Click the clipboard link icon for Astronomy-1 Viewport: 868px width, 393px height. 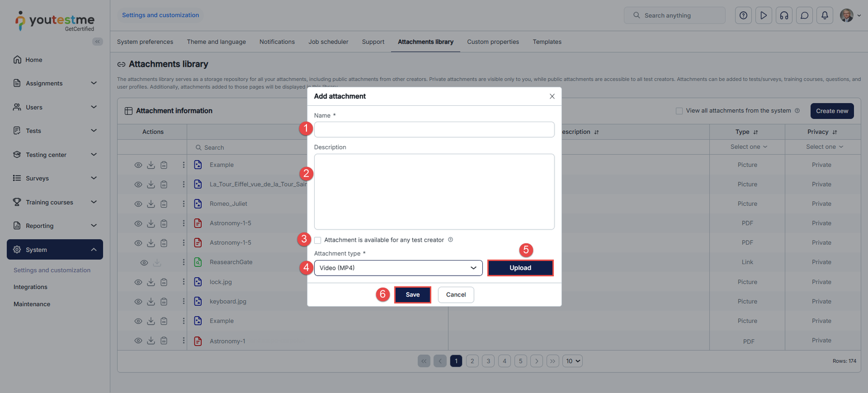pos(164,341)
